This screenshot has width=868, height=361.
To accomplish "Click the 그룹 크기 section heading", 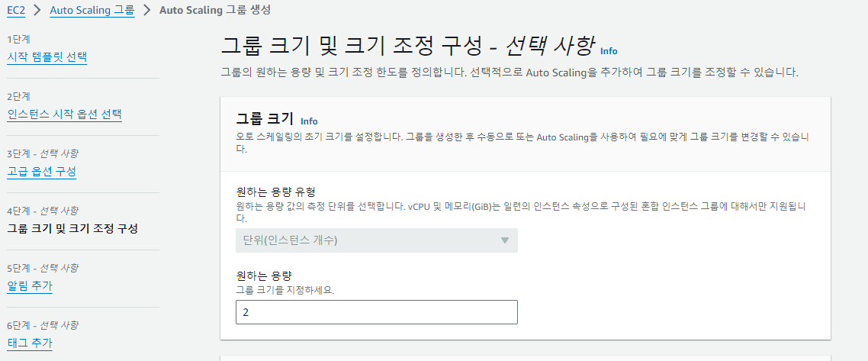I will 265,119.
